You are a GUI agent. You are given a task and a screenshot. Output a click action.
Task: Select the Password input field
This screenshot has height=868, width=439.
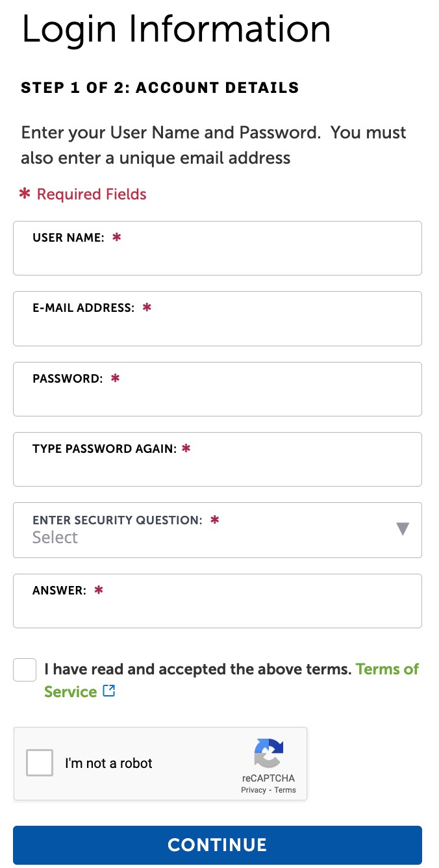(217, 398)
